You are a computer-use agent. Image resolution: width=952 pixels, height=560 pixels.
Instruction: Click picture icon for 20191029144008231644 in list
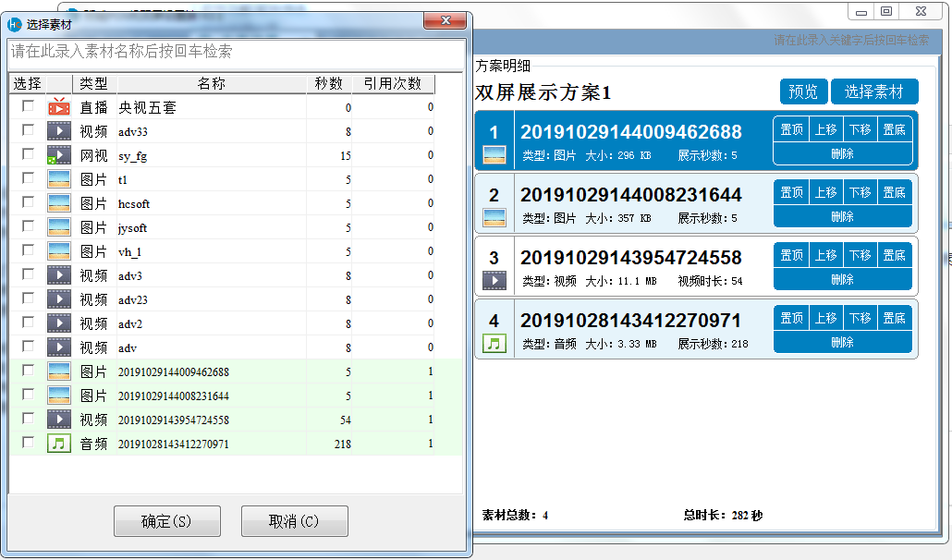tap(59, 395)
